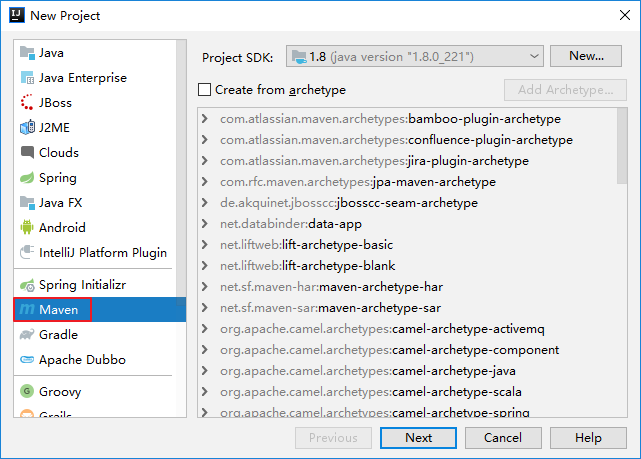Expand camel-archetype-activemq tree item

pos(205,328)
